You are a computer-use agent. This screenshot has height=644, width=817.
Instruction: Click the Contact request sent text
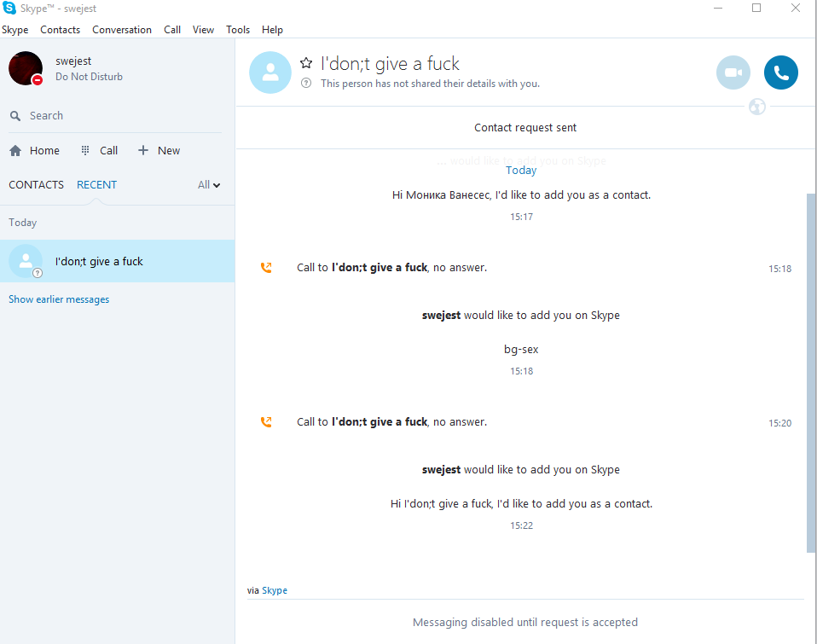click(525, 128)
